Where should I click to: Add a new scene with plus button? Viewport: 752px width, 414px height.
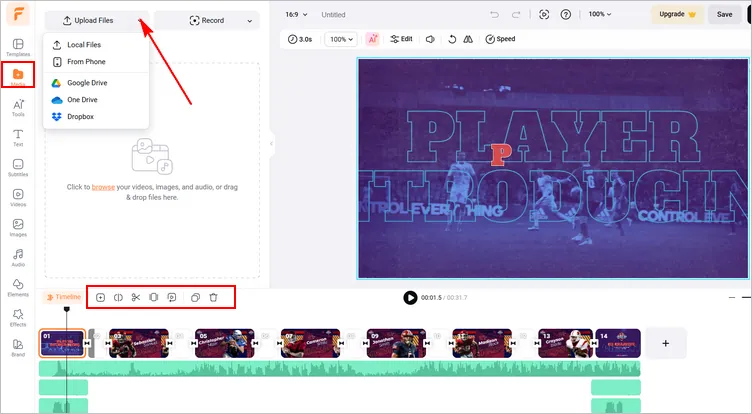coord(666,343)
